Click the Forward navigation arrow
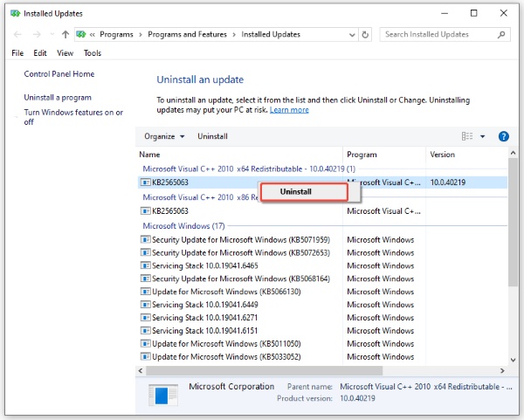 [37, 34]
